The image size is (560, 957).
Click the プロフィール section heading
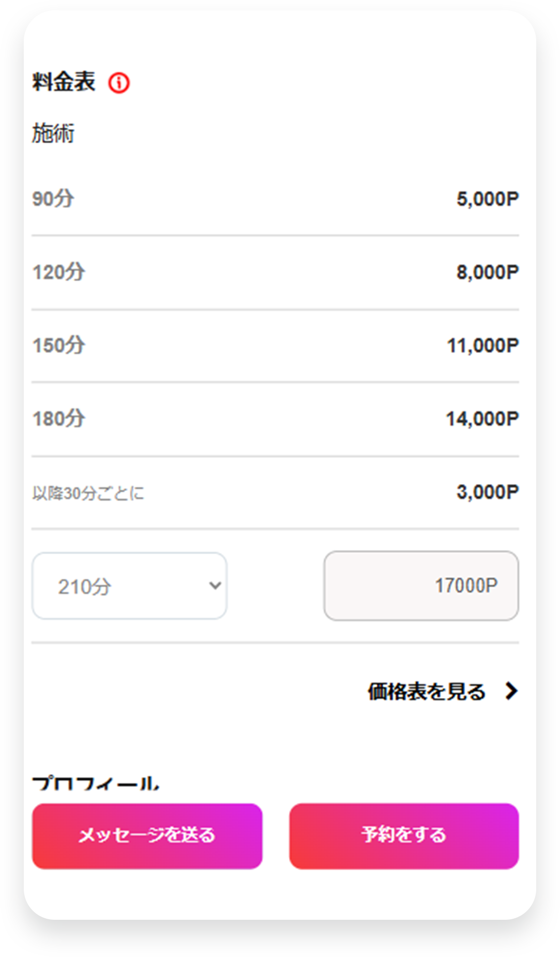96,783
